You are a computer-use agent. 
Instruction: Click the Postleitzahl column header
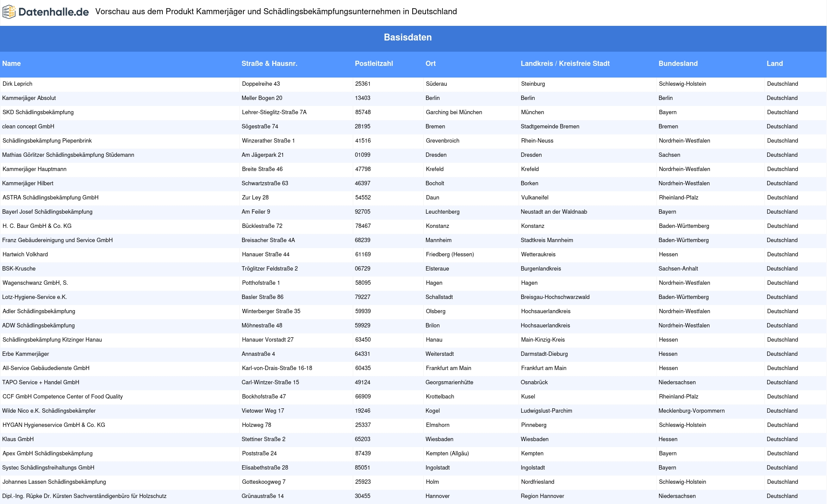[x=374, y=63]
